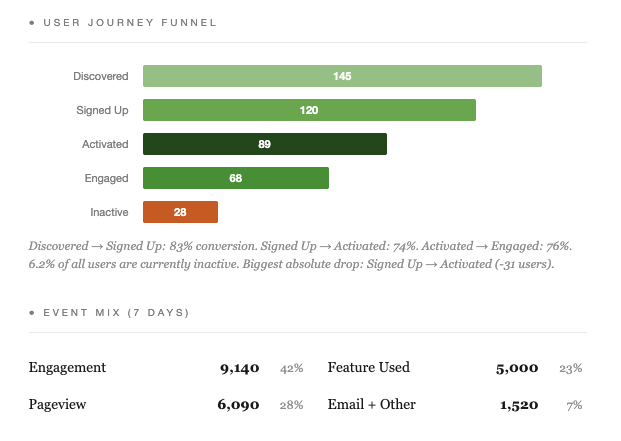
Task: Select the Pageview event label
Action: 58,405
